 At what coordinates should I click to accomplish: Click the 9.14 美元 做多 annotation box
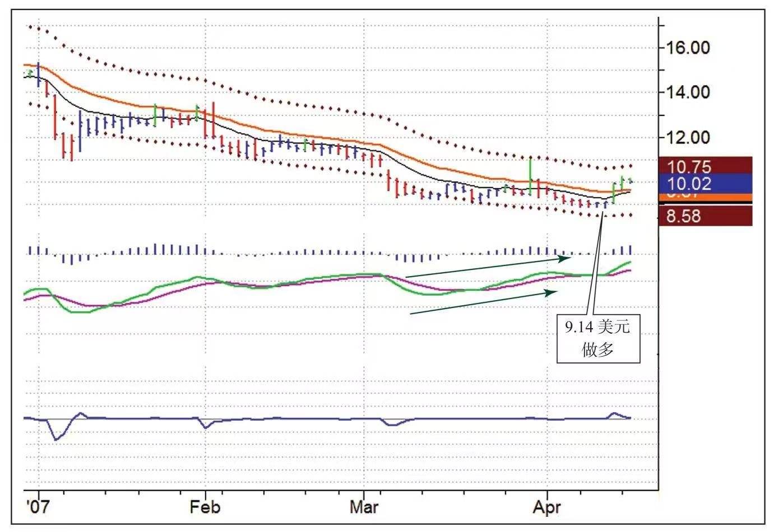[597, 338]
